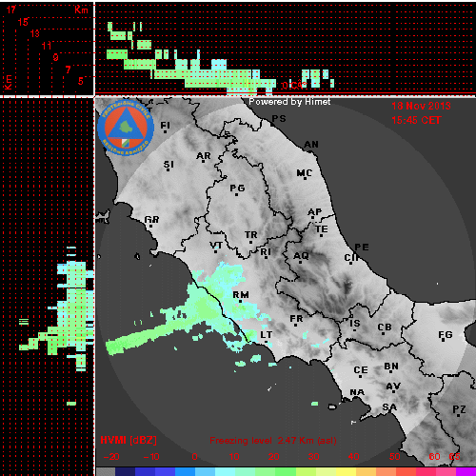Click the AN city label on coast

tap(311, 145)
